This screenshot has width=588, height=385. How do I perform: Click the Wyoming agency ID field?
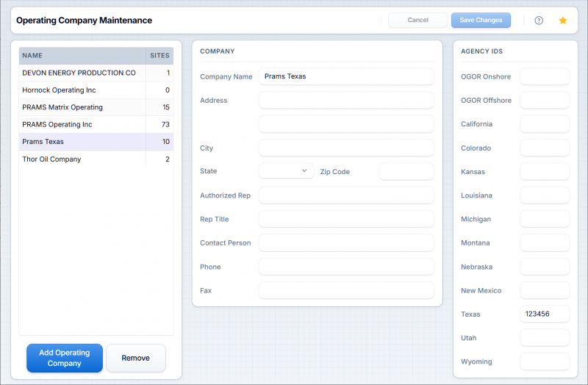point(545,361)
